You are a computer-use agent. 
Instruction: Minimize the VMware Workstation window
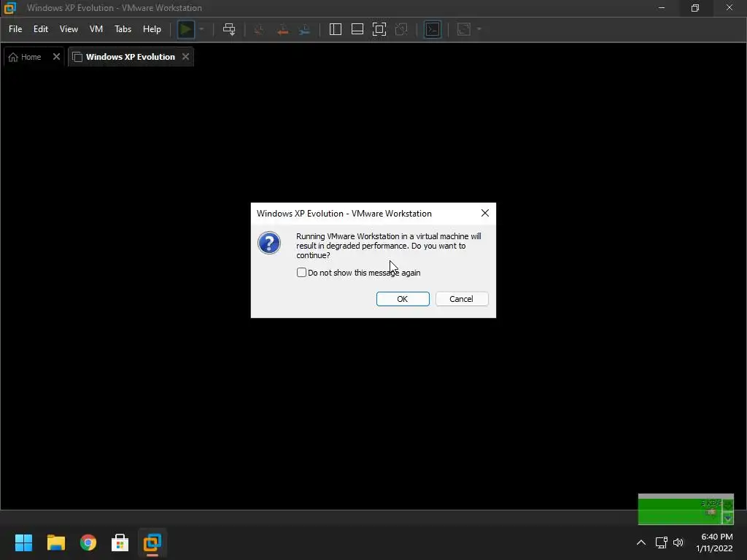661,8
